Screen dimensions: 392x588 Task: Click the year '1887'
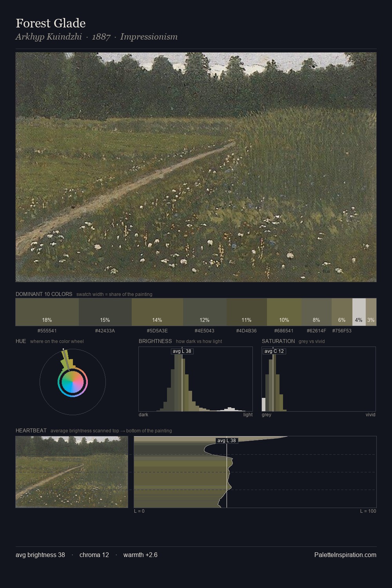click(x=101, y=37)
